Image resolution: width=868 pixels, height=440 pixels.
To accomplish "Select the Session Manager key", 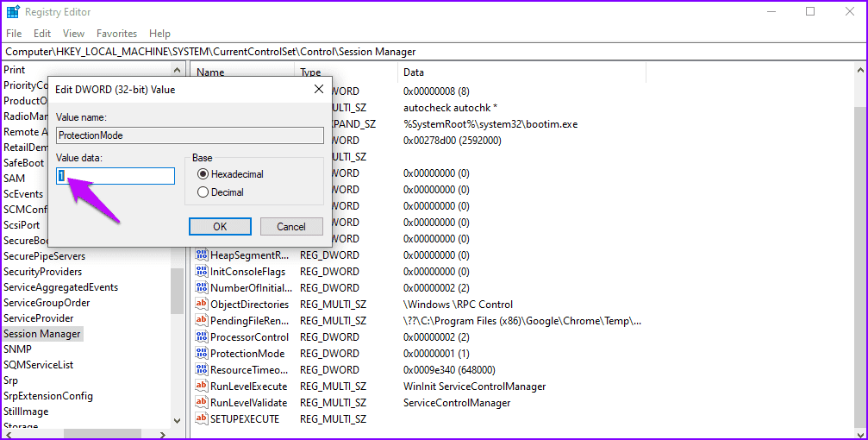I will coord(42,334).
